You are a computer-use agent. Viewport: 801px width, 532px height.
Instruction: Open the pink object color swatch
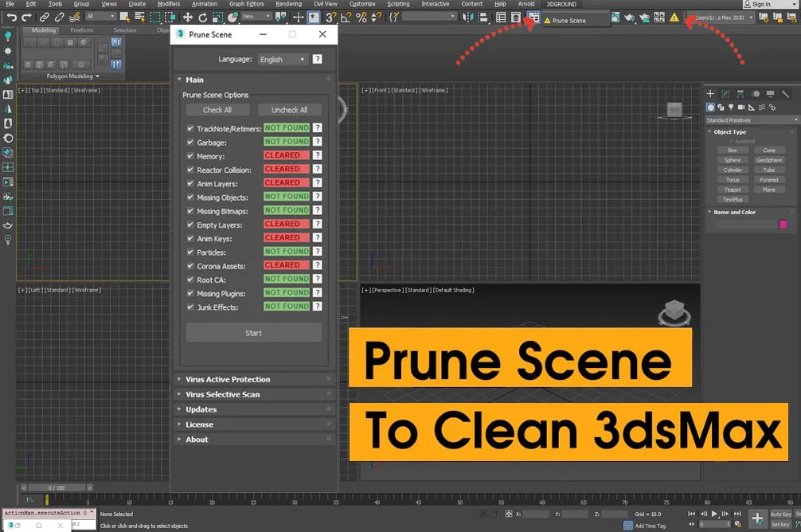pyautogui.click(x=783, y=225)
